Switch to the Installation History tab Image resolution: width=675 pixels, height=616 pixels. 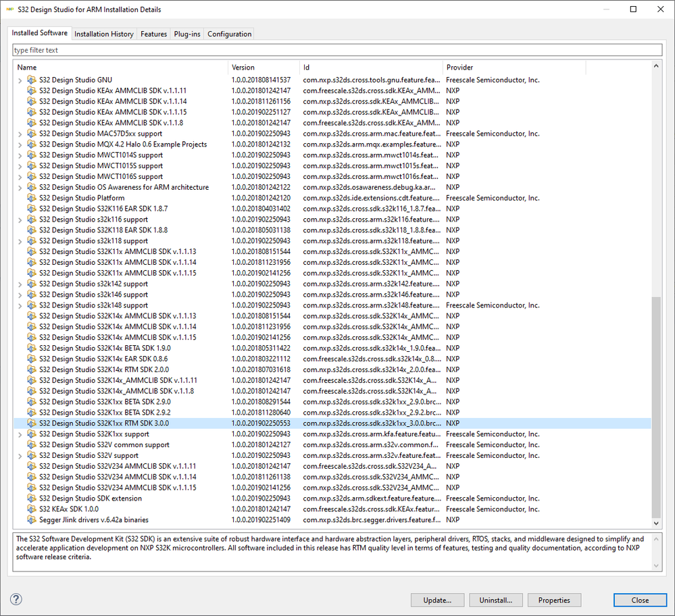(x=104, y=34)
